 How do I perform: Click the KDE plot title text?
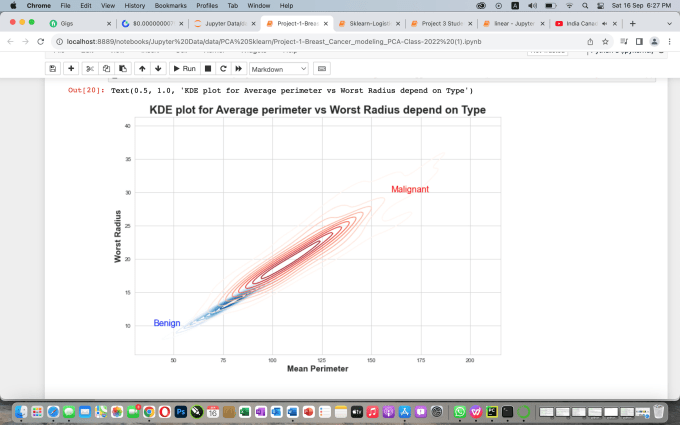click(317, 110)
